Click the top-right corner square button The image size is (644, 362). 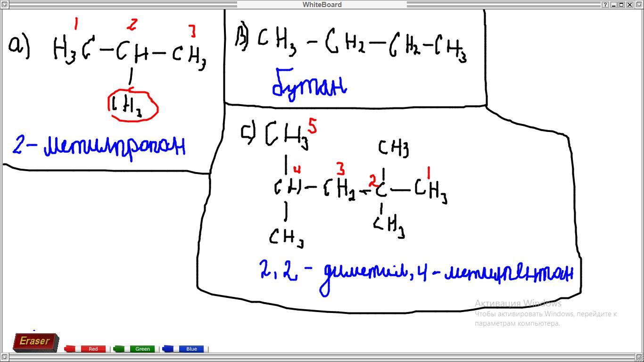click(639, 5)
